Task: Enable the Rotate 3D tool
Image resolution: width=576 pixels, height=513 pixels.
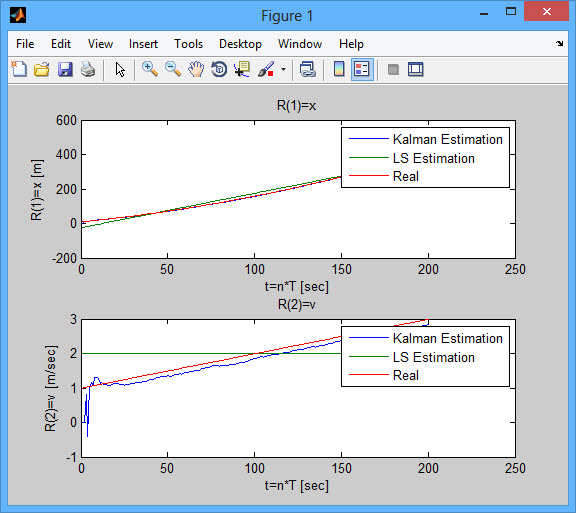Action: tap(219, 69)
